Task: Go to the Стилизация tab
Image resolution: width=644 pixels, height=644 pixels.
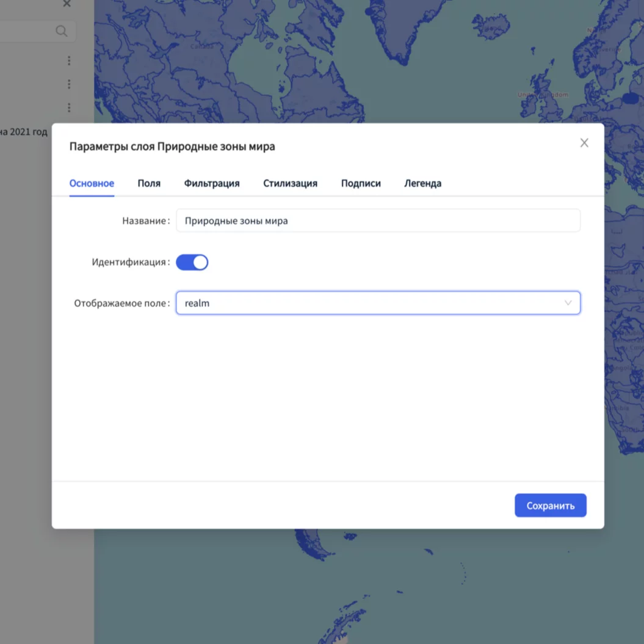Action: pyautogui.click(x=290, y=183)
